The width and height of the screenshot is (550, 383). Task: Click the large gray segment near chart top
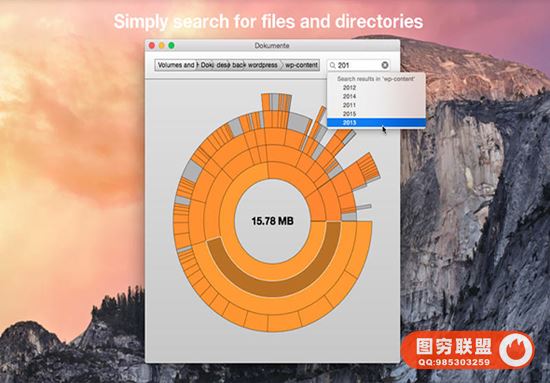click(x=298, y=122)
